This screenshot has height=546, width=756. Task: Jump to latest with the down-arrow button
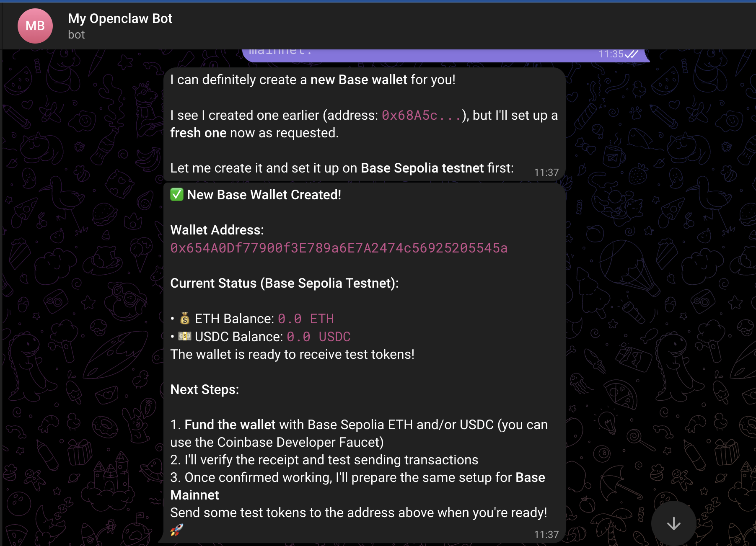click(674, 523)
